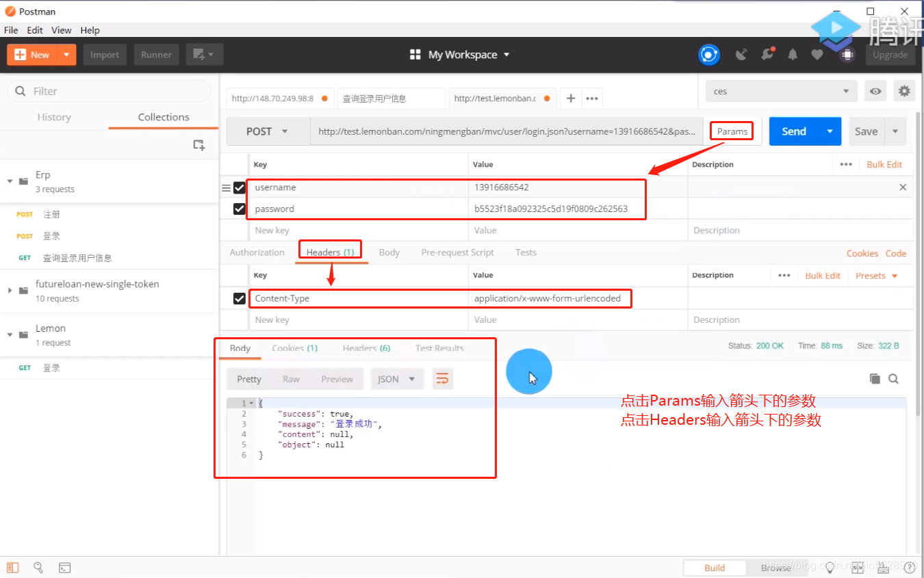Open the ces environment dropdown

pos(782,91)
